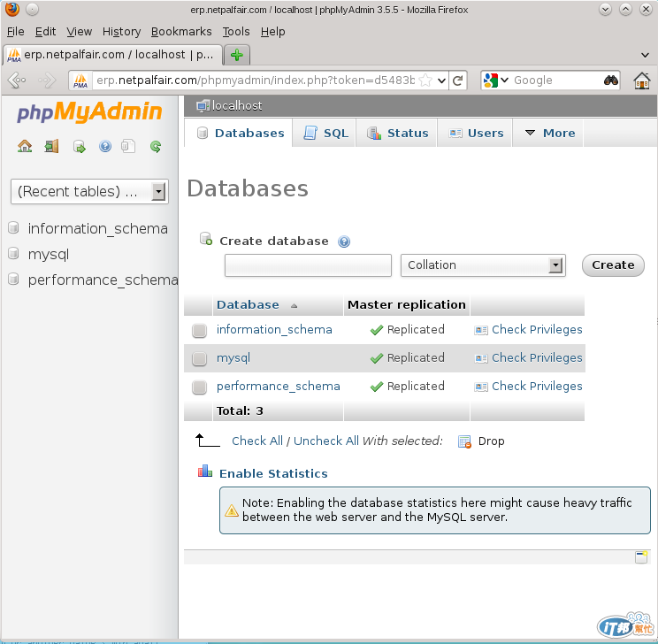This screenshot has width=658, height=644.
Task: Click the information_schema database icon in sidebar
Action: click(x=13, y=228)
